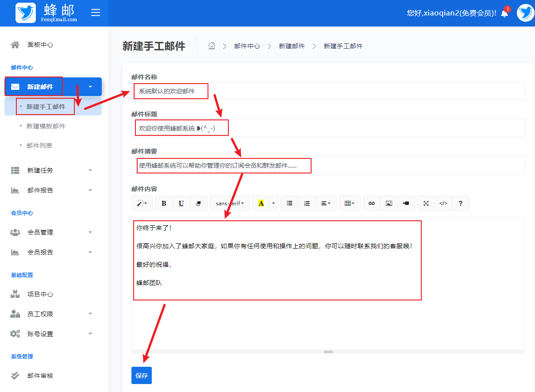Expand 会员报告 in the sidebar
Image resolution: width=535 pixels, height=392 pixels.
[x=53, y=252]
